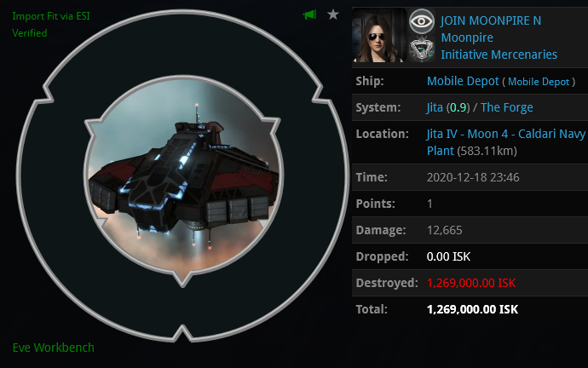Open The Forge region link

tap(507, 107)
